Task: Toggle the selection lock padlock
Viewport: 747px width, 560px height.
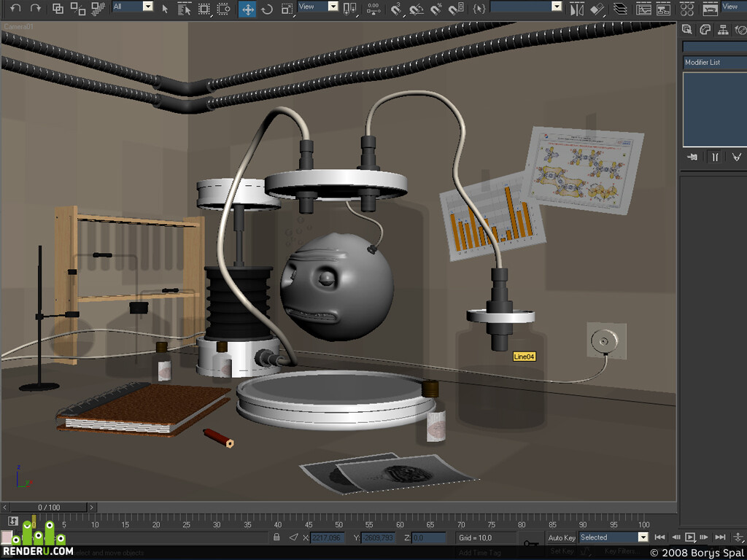Action: [x=276, y=537]
